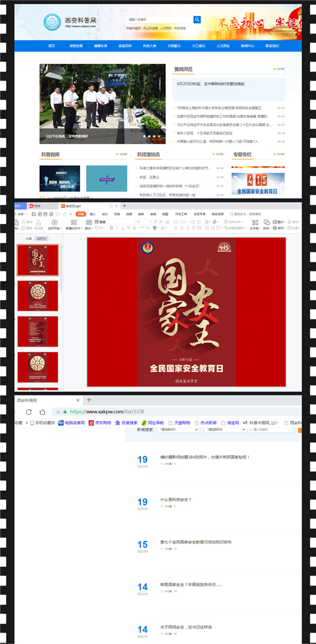
Task: Toggle Italic (I) formatting in WPS
Action: [x=117, y=228]
